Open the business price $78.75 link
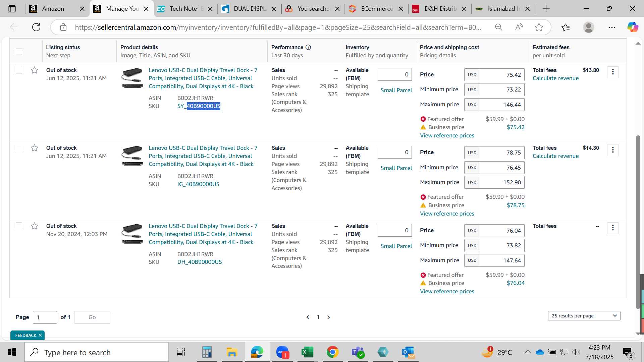This screenshot has width=644, height=362. click(516, 205)
